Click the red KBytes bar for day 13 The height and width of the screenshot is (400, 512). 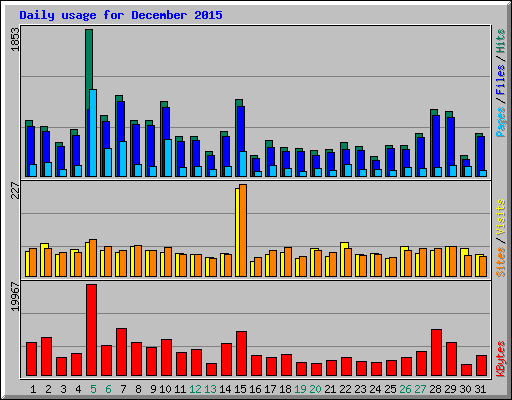coord(212,370)
